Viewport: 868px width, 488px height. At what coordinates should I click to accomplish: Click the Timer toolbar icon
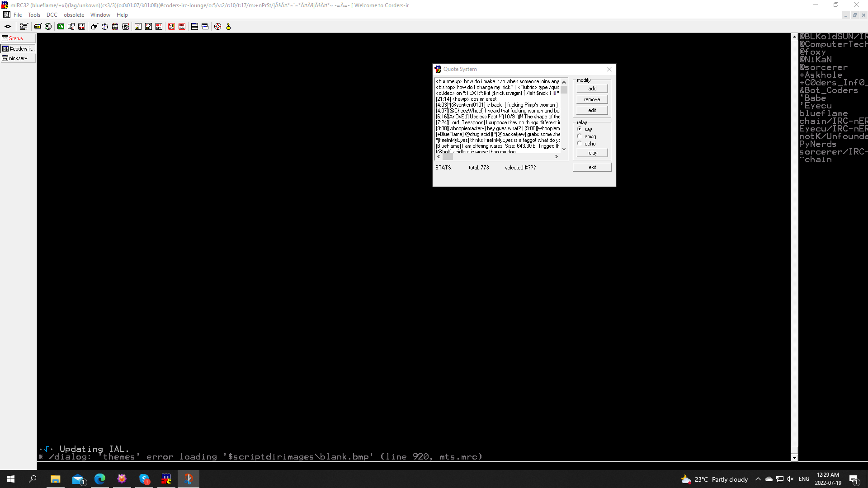105,27
